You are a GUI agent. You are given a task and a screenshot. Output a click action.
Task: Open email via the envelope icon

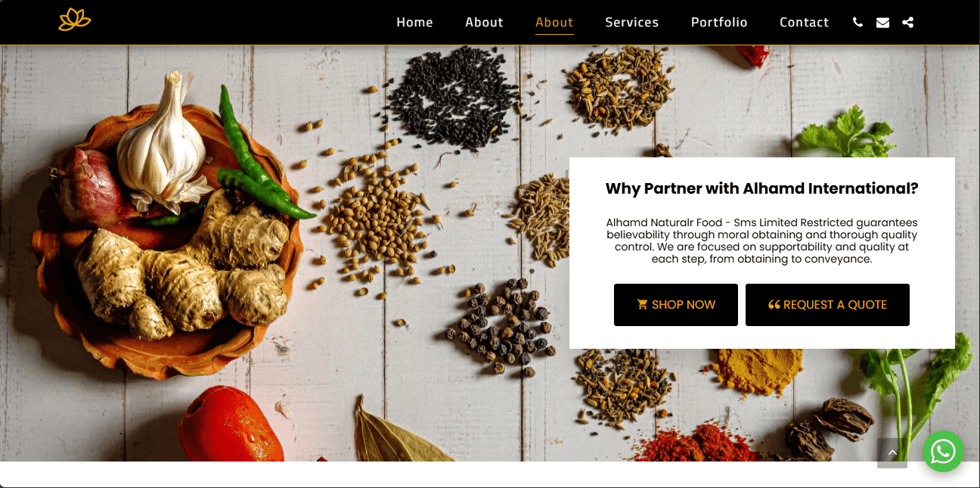point(882,23)
